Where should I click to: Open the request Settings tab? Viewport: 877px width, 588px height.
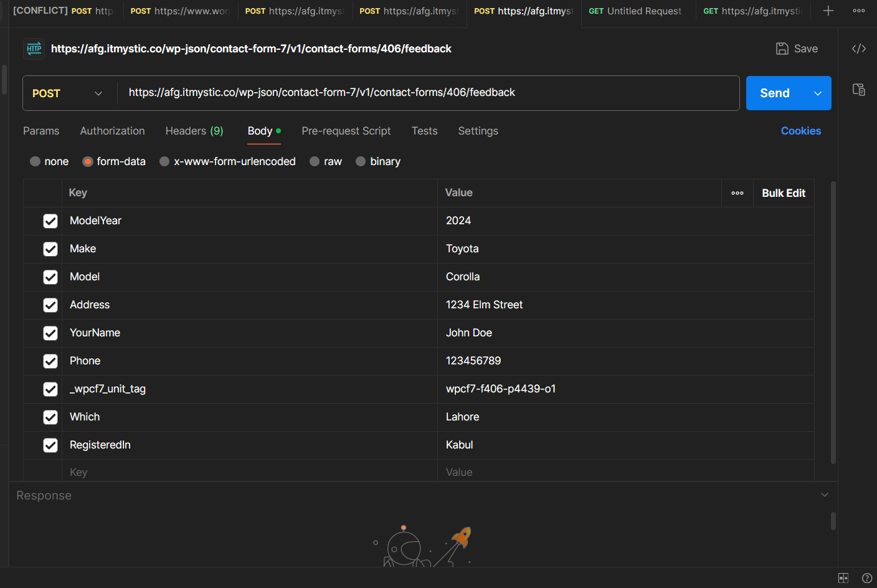click(x=478, y=131)
